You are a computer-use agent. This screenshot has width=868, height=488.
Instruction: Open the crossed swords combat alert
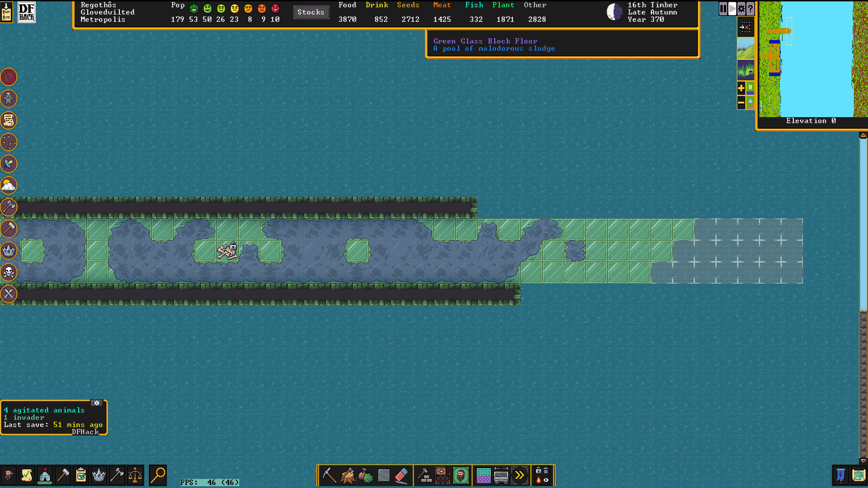coord(9,294)
